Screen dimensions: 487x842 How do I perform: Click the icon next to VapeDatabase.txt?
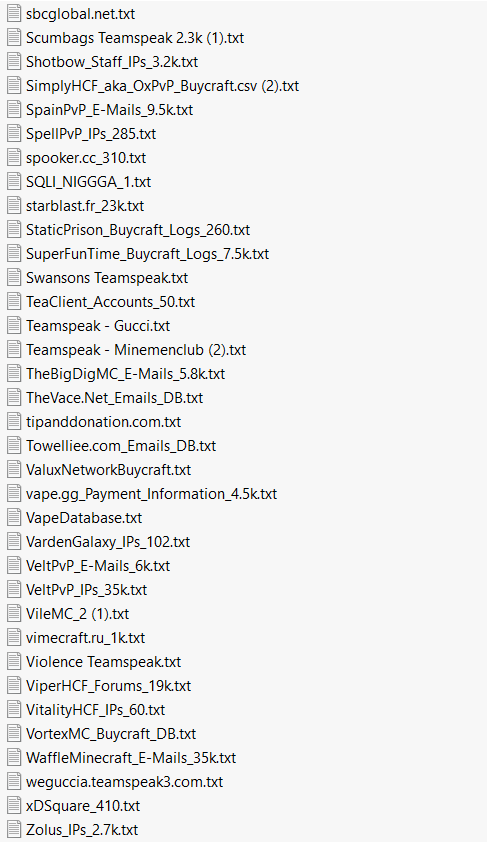[x=14, y=518]
